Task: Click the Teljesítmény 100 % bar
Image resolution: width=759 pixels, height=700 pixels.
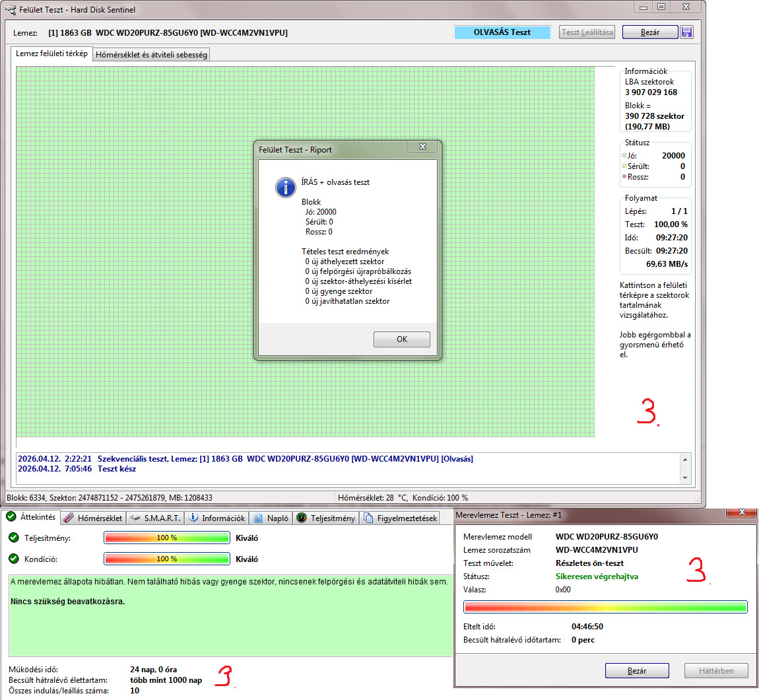Action: click(167, 538)
